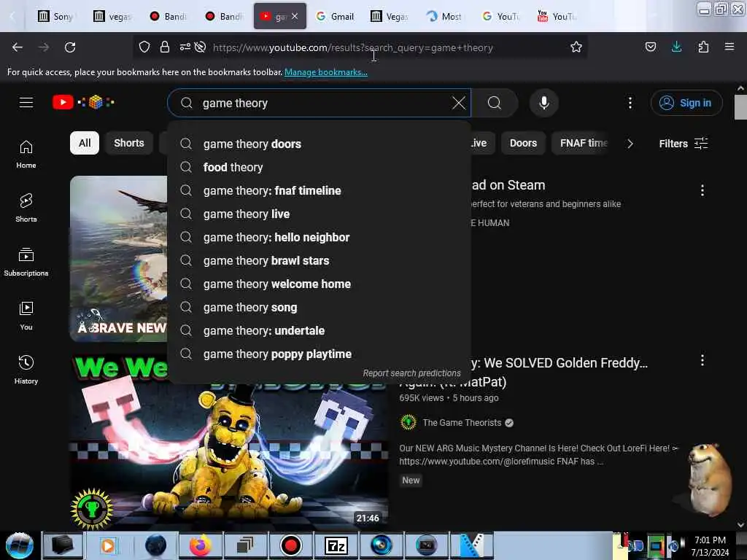
Task: Switch to the Sony browser tab
Action: pyautogui.click(x=56, y=16)
